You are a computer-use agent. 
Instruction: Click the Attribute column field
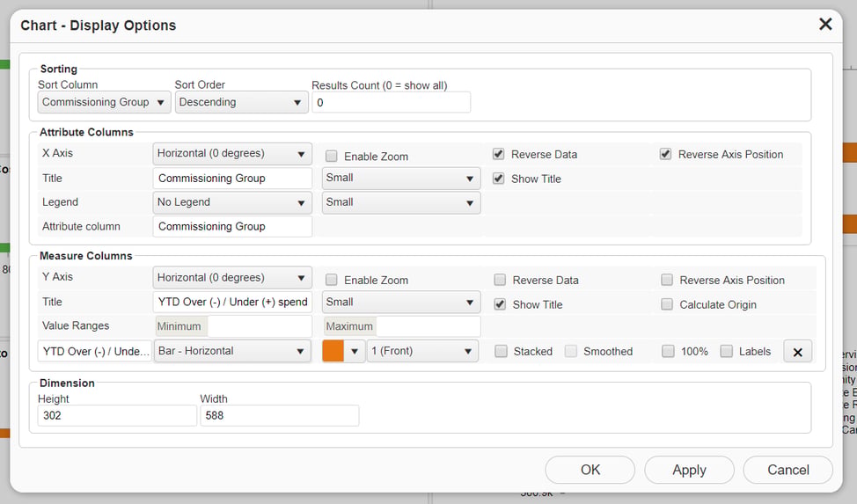(x=232, y=226)
